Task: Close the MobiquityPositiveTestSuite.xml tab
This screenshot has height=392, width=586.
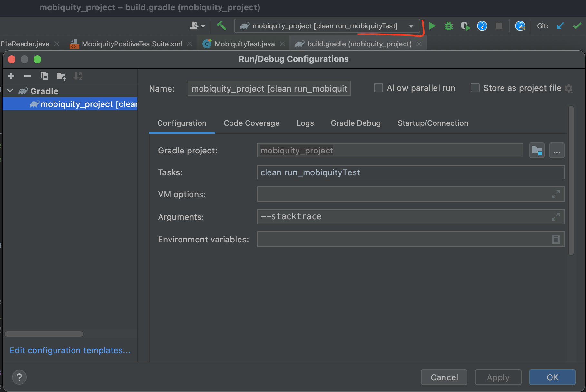Action: tap(190, 44)
